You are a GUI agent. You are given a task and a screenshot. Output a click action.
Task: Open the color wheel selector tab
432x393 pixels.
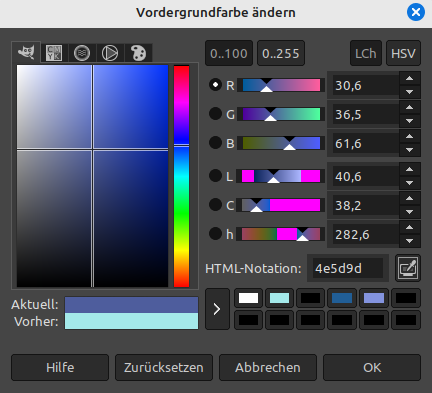click(110, 53)
